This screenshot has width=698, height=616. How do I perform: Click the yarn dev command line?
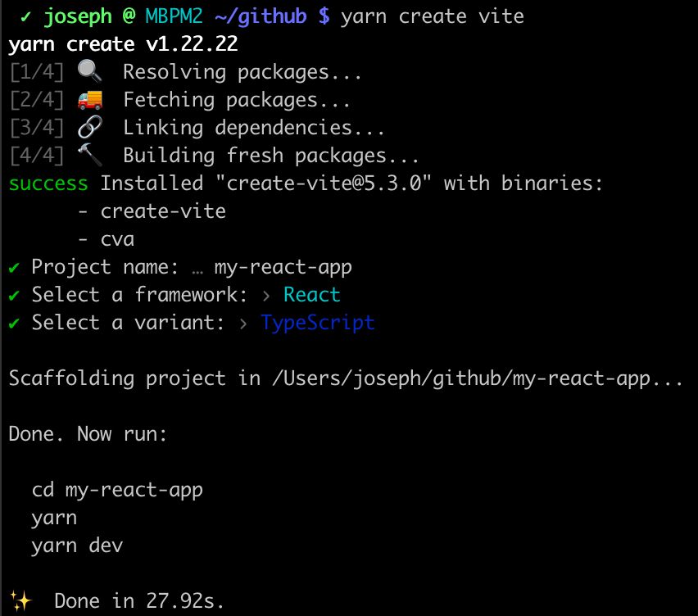point(77,546)
